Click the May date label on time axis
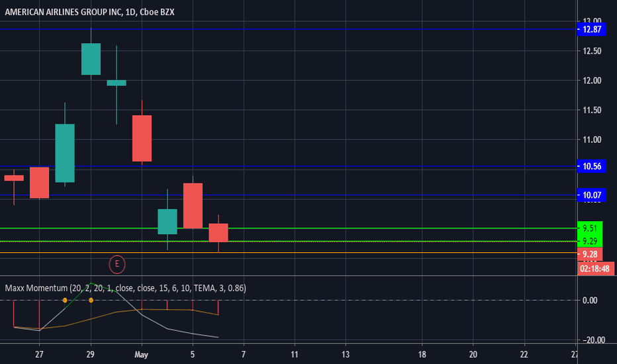The height and width of the screenshot is (364, 617). point(141,355)
